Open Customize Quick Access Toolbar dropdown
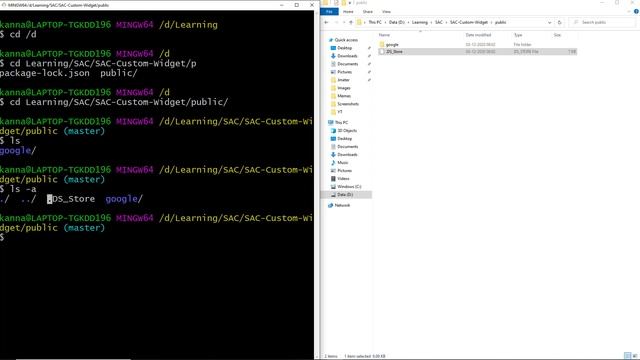The image size is (640, 360). [x=350, y=3]
